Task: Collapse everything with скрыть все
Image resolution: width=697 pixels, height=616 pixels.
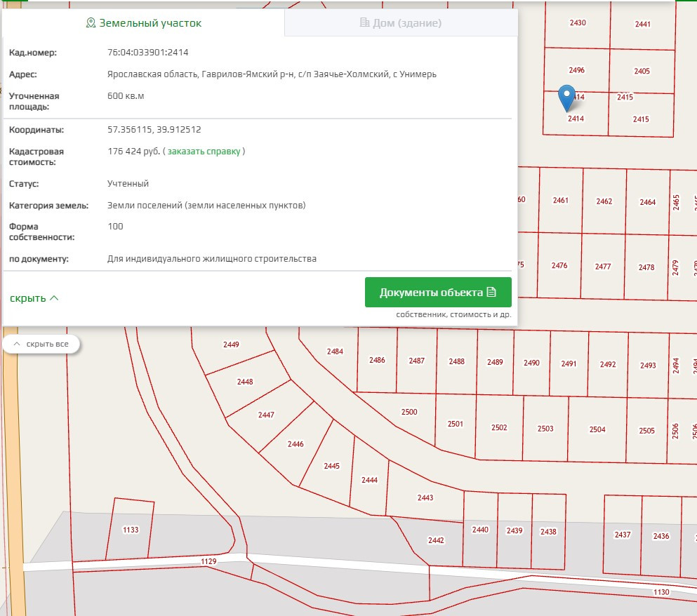Action: (41, 344)
